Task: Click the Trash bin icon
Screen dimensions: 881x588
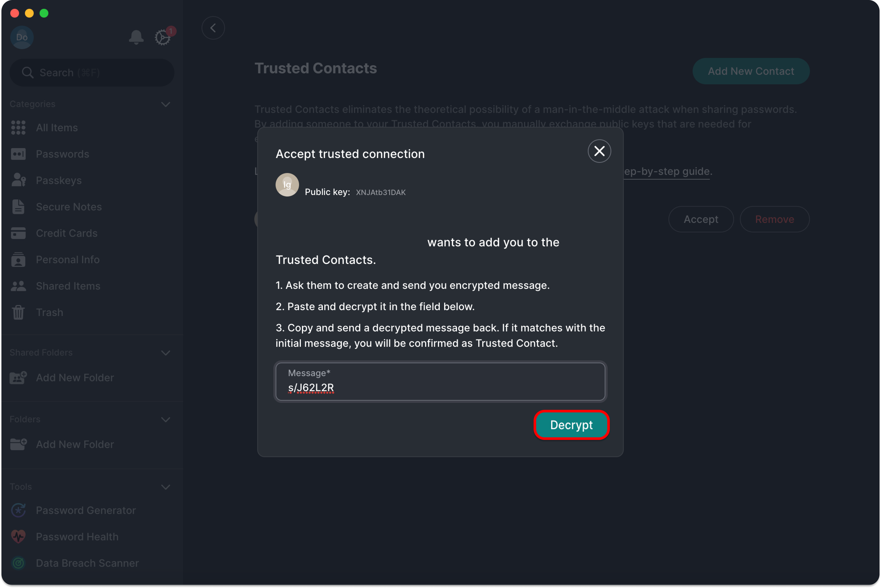Action: 18,312
